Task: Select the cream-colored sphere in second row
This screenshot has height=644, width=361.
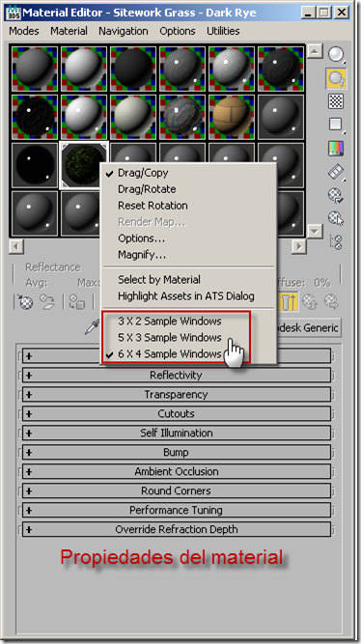Action: coord(133,117)
